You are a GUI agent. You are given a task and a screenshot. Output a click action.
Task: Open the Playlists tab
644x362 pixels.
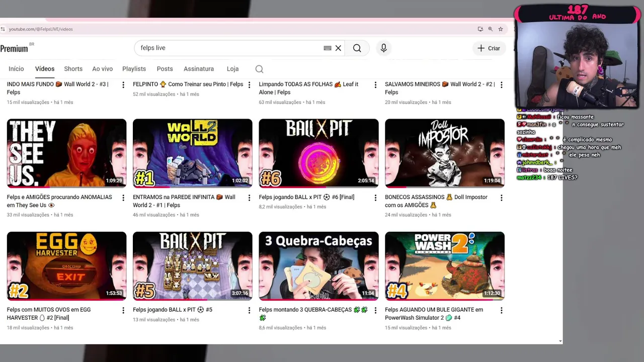tap(134, 69)
